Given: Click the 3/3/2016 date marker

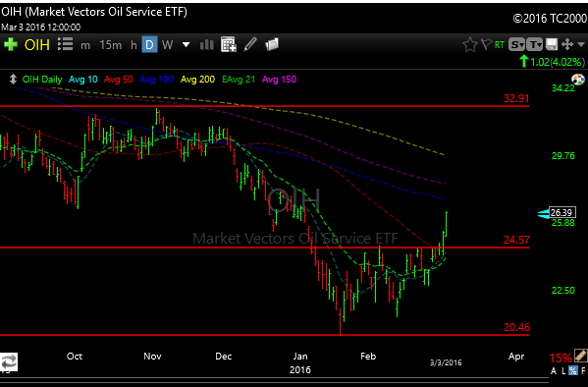Looking at the screenshot, I should pyautogui.click(x=446, y=362).
